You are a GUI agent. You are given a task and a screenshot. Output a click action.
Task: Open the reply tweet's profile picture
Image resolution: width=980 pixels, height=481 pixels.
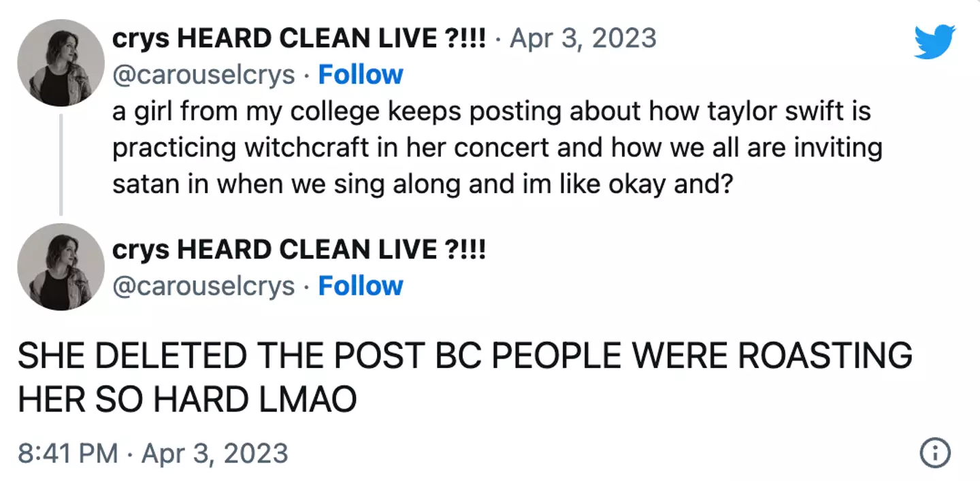[61, 267]
